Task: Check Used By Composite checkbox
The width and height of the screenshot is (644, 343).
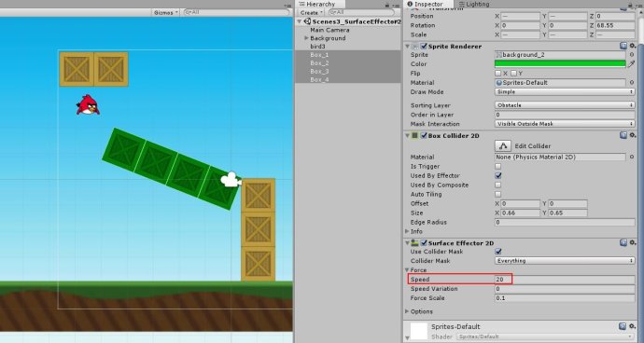Action: [x=497, y=185]
